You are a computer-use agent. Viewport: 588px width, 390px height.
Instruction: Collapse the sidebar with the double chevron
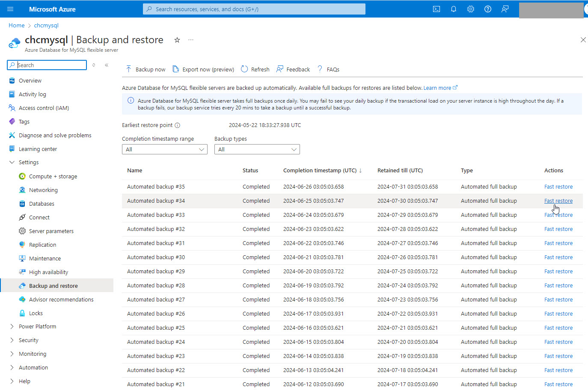(x=107, y=65)
